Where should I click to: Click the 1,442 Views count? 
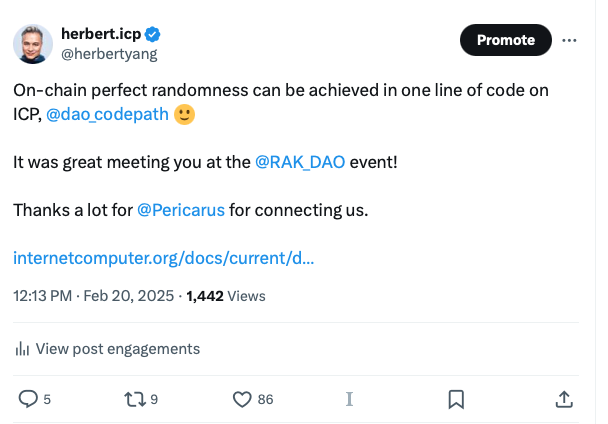click(226, 296)
